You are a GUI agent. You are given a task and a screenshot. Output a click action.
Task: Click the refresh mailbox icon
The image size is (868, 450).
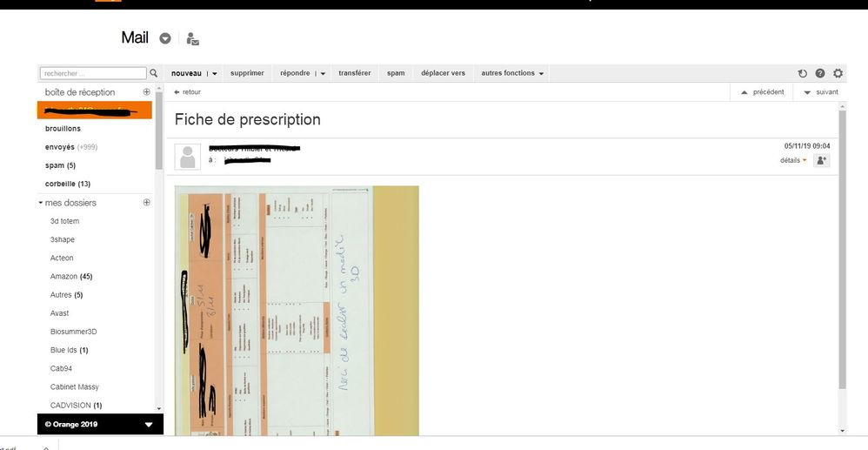point(803,74)
